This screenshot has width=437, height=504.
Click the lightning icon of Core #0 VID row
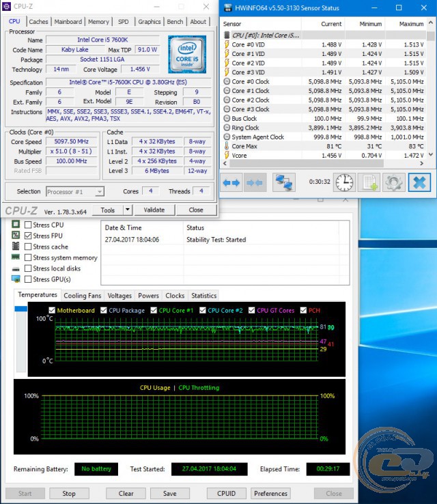click(227, 44)
